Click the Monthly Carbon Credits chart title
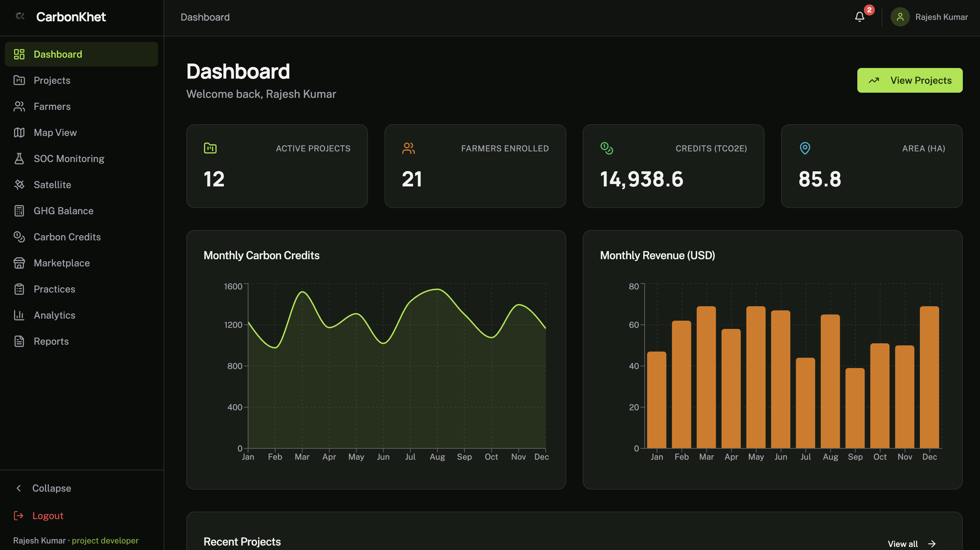980x550 pixels. tap(261, 255)
